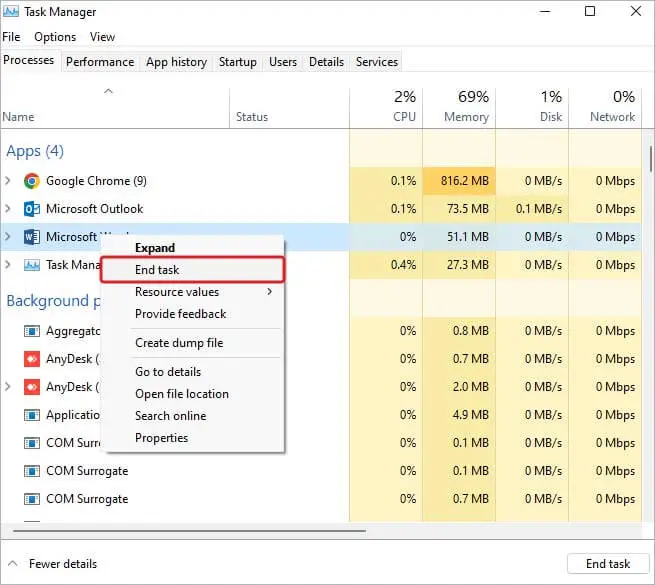
Task: Open the File menu
Action: point(11,37)
